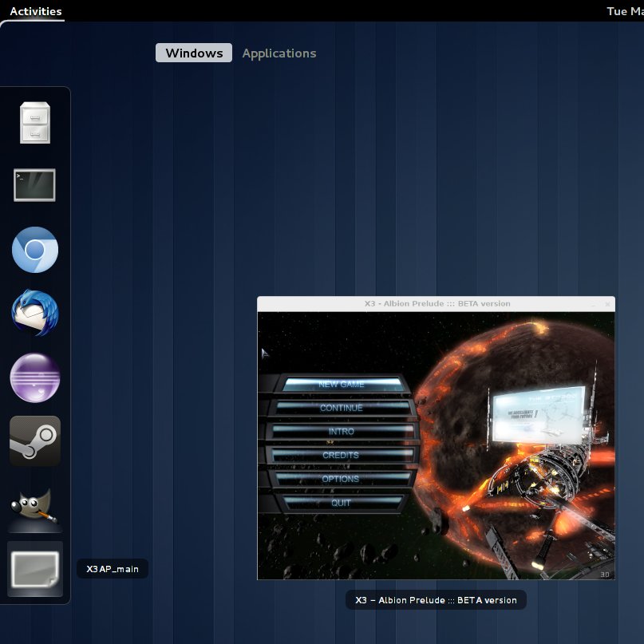Open the Chromium browser icon
The width and height of the screenshot is (644, 644).
(35, 250)
